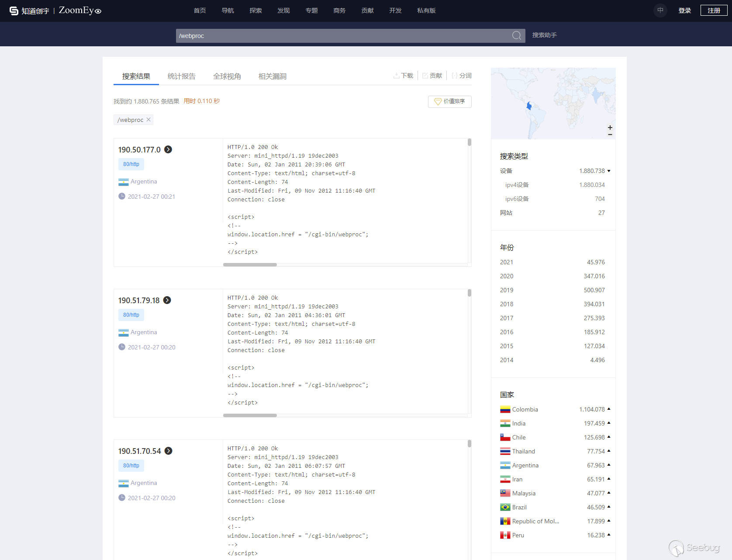The height and width of the screenshot is (560, 732).
Task: Click vertical scrollbar of 190.50.177.0 result
Action: pos(470,142)
